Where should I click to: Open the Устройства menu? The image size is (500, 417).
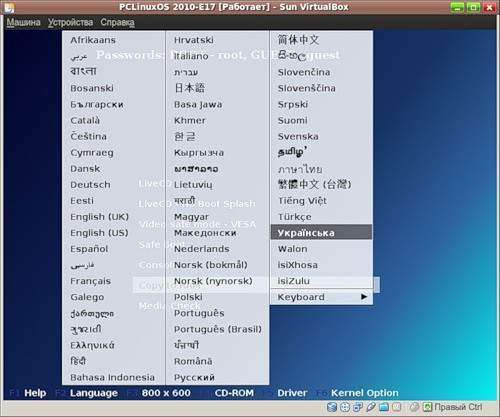(x=70, y=22)
